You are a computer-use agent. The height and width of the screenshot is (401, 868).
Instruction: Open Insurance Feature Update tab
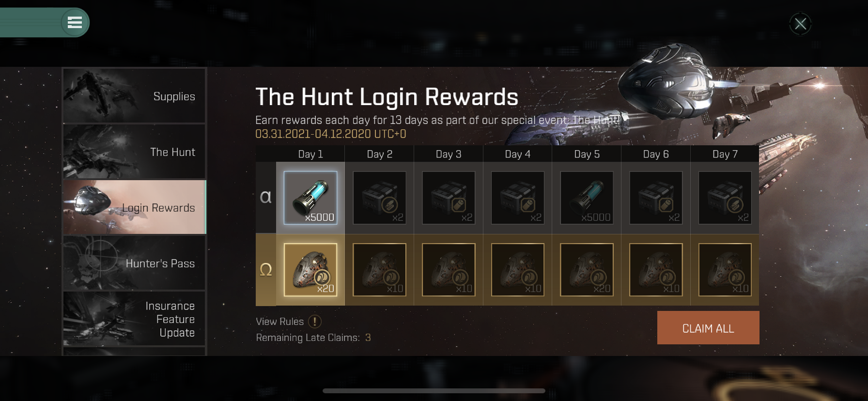pyautogui.click(x=134, y=319)
